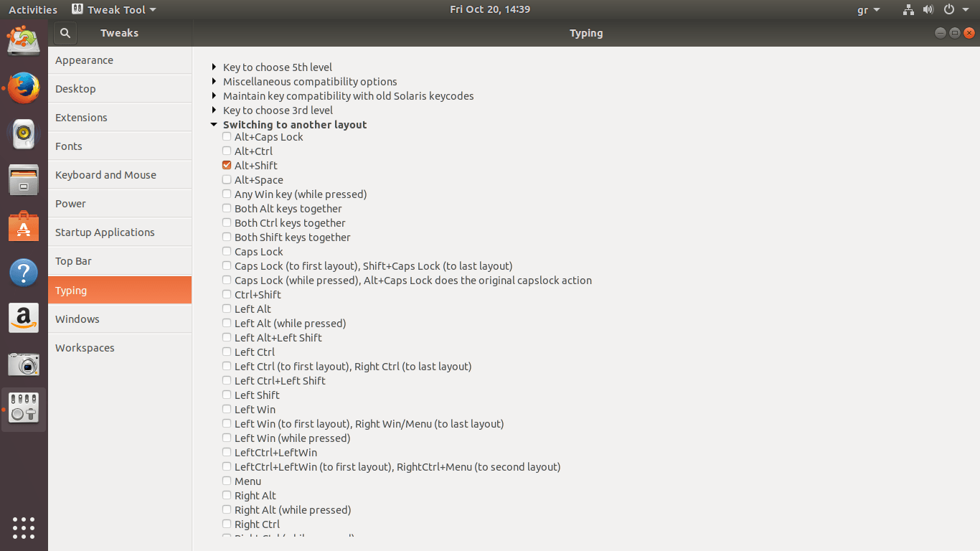Enable the Caps Lock layout switch checkbox

click(x=227, y=251)
